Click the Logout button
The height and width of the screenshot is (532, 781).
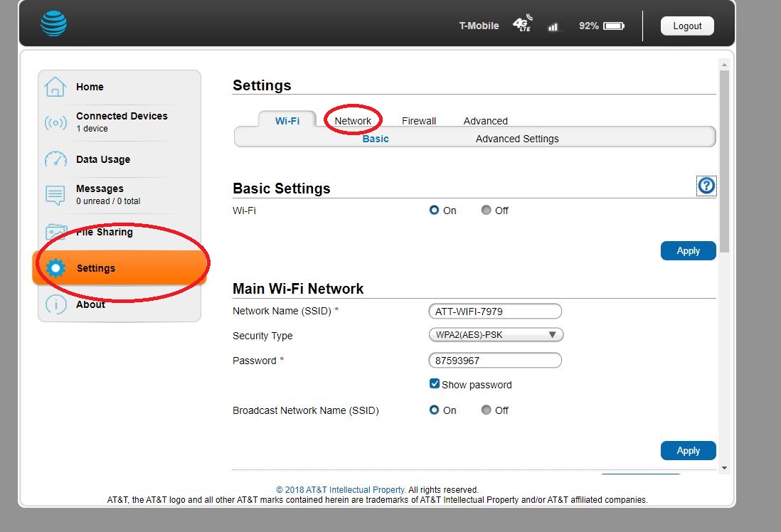click(x=687, y=26)
